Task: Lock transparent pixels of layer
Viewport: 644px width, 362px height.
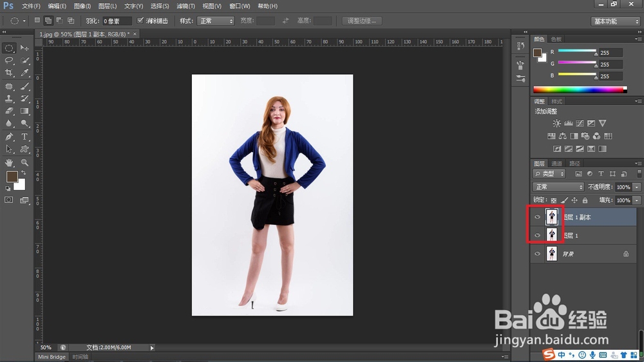Action: 554,200
